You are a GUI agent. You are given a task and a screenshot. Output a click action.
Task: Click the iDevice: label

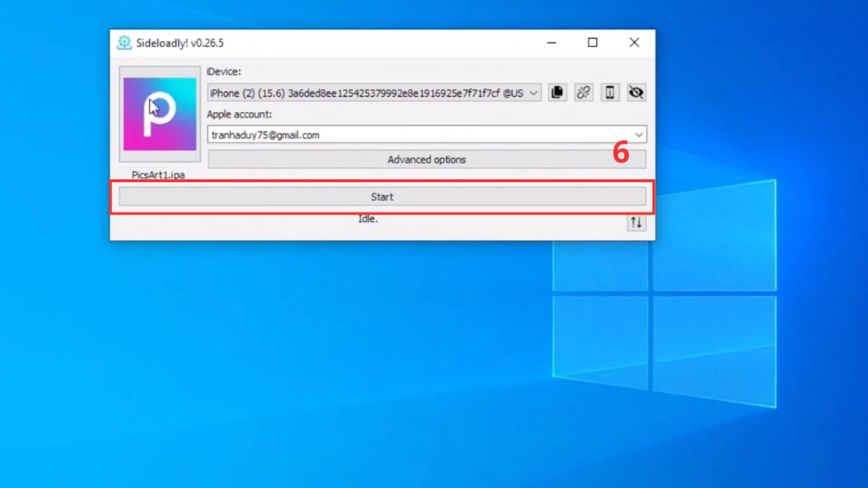point(224,72)
